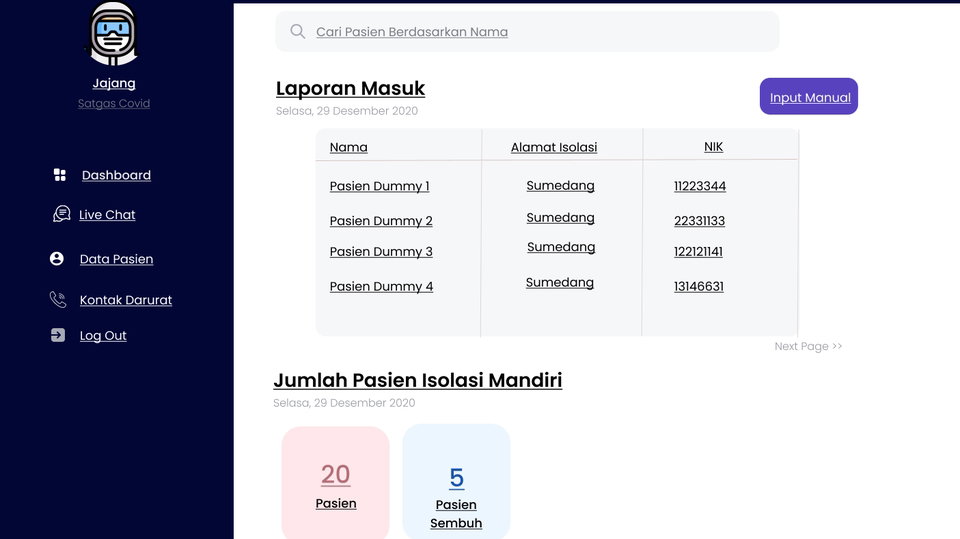Viewport: 960px width, 539px height.
Task: Click Sumedang for Pasien Dummy 4
Action: [x=560, y=282]
